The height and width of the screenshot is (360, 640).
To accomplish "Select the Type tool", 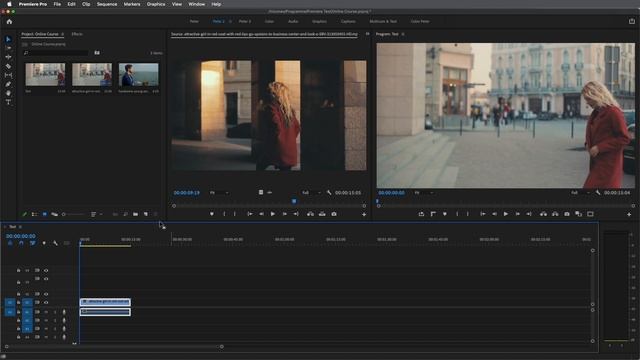I will click(8, 102).
